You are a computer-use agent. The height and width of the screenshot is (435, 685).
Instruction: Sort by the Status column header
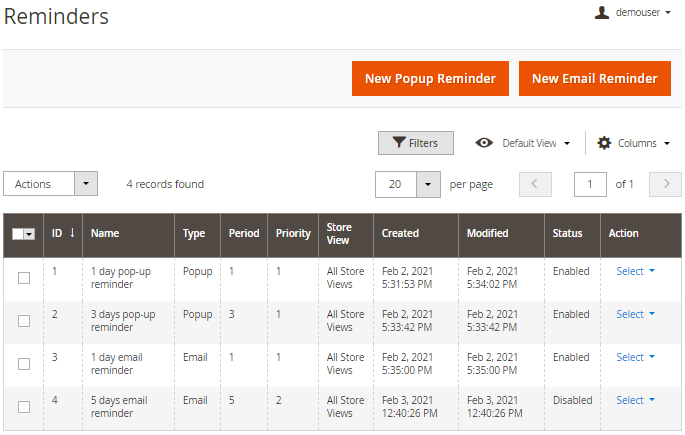click(567, 233)
